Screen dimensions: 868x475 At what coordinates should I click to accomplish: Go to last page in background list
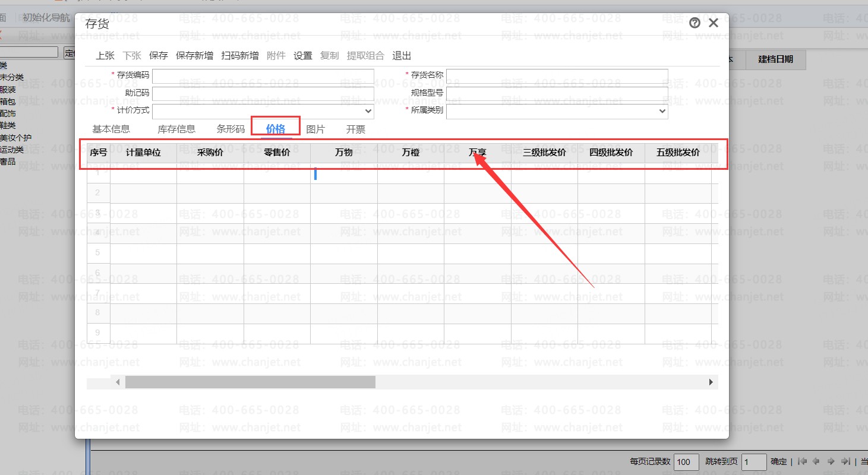coord(845,461)
